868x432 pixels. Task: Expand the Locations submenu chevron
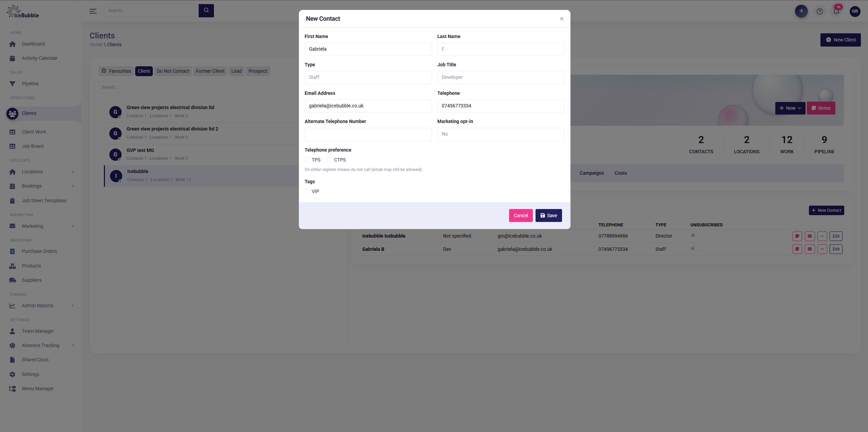point(73,172)
